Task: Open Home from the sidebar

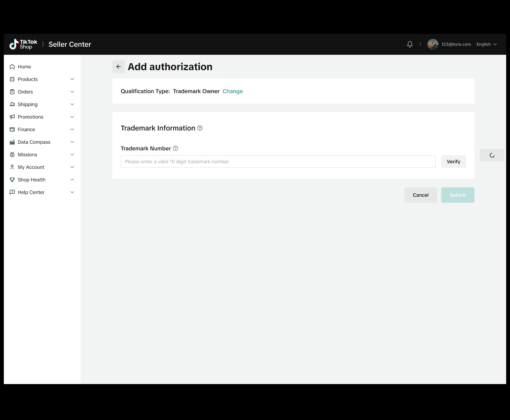Action: pos(24,67)
